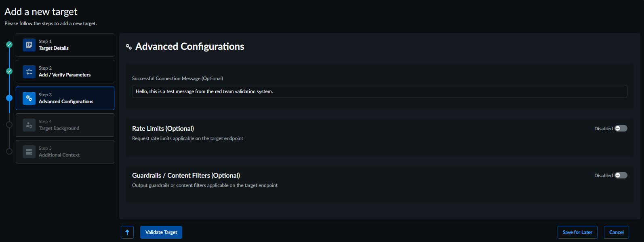
Task: Click the Target Details step icon
Action: click(x=29, y=45)
